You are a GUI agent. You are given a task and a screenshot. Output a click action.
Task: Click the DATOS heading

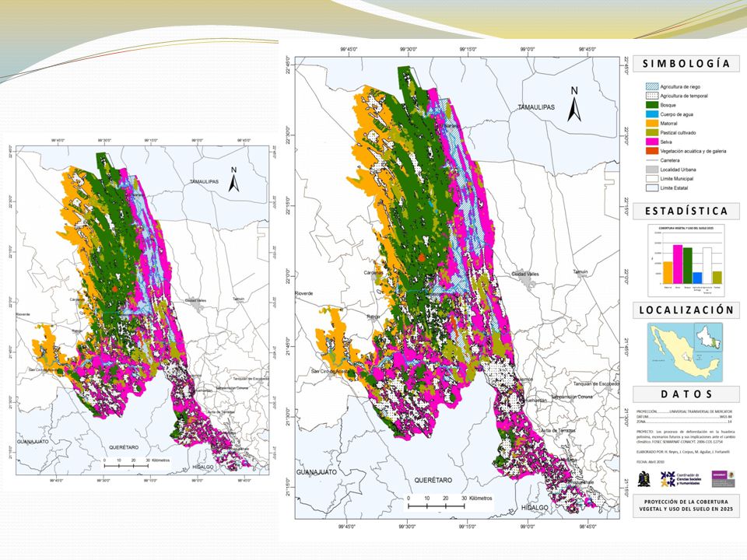point(686,394)
